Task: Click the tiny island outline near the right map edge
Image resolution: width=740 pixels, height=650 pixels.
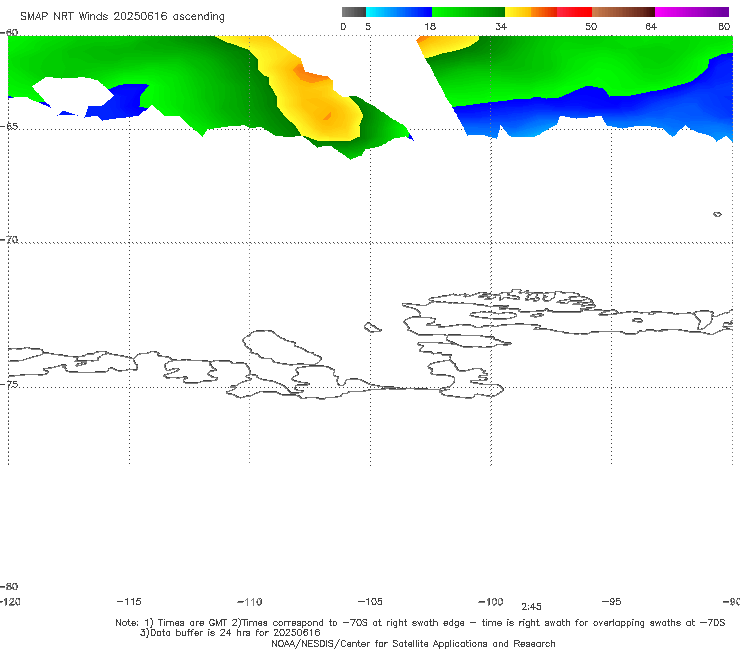Action: tap(717, 214)
